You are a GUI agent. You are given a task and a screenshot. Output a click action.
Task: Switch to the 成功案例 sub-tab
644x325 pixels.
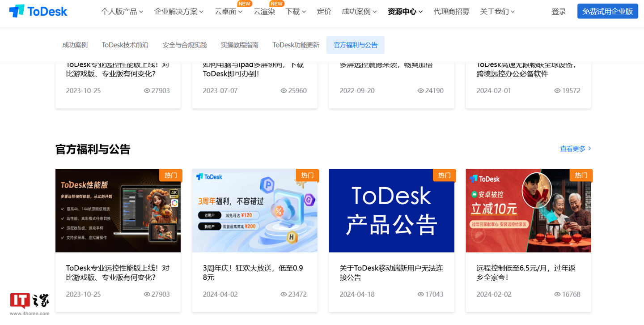coord(75,45)
